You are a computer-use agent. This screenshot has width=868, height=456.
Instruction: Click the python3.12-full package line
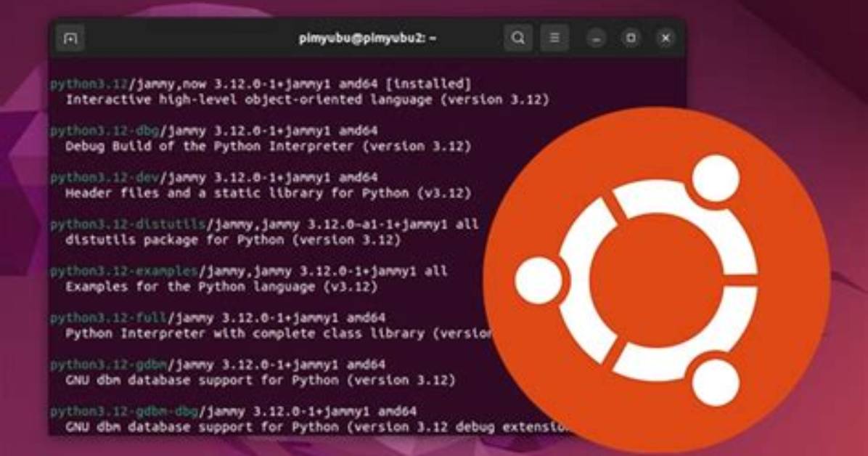(218, 317)
